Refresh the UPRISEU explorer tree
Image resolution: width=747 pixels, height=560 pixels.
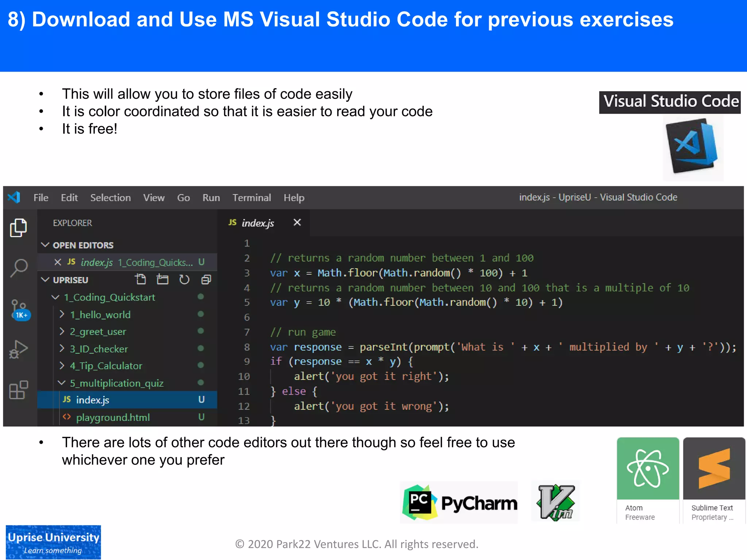(x=184, y=280)
